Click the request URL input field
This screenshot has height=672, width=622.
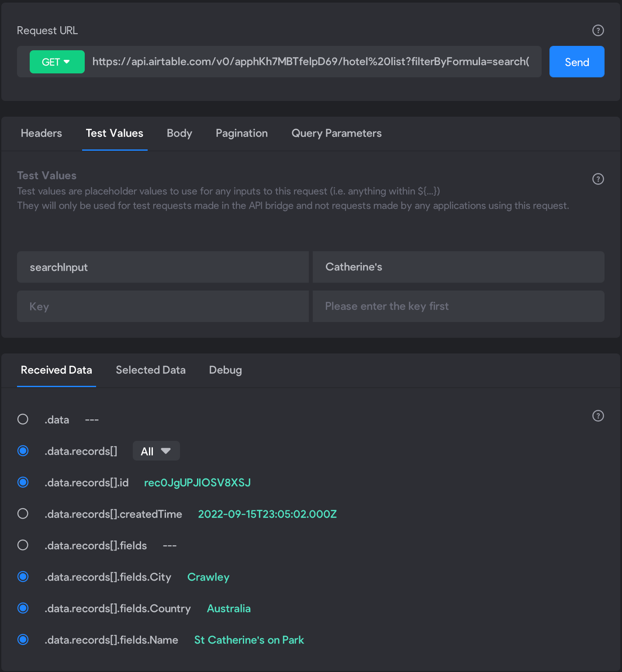pos(311,62)
